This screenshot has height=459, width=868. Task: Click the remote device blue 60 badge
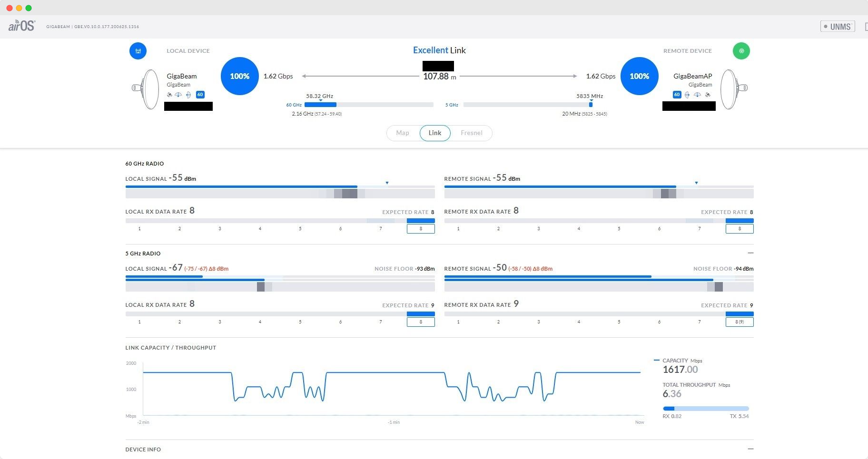coord(677,95)
